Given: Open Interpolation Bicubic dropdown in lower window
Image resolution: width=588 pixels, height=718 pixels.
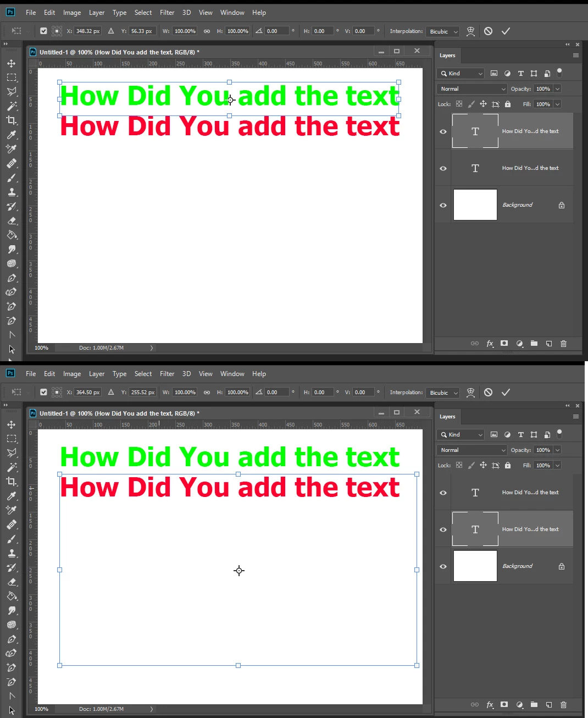Looking at the screenshot, I should 443,393.
